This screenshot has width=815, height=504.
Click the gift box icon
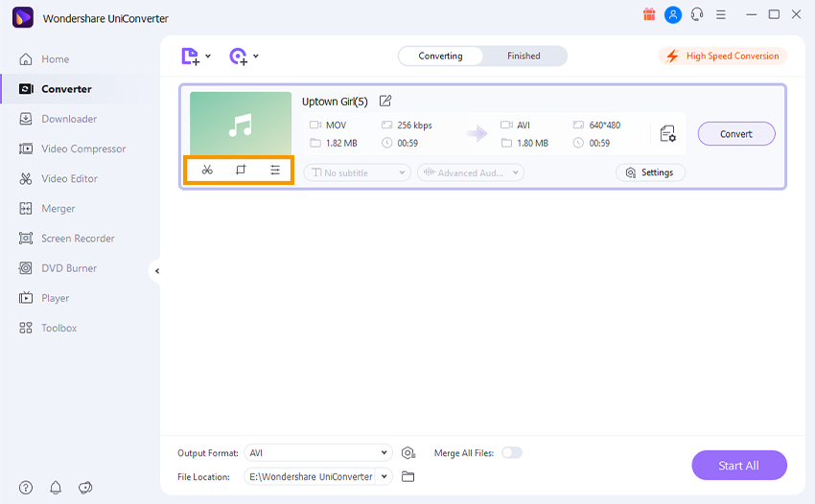pos(649,14)
